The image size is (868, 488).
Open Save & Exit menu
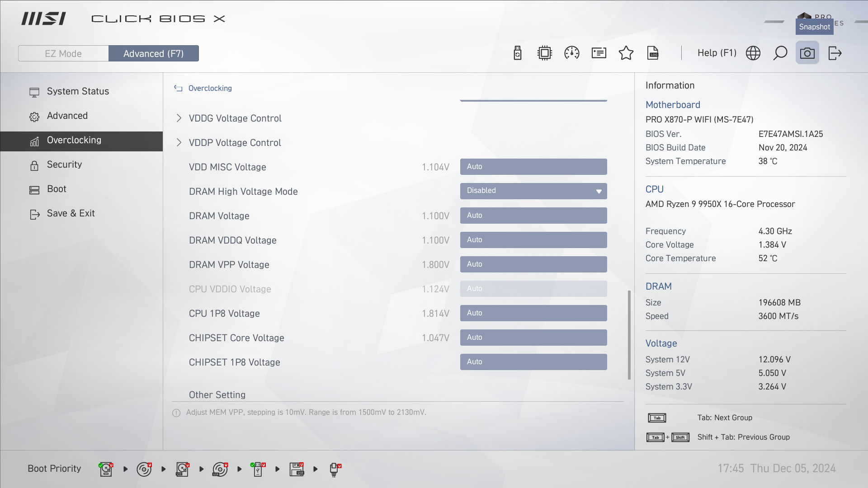(x=81, y=213)
